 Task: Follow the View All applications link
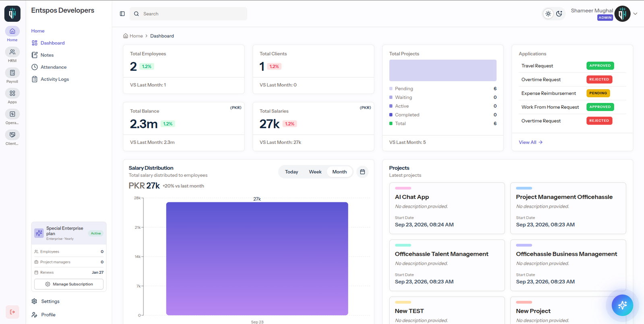tap(530, 142)
